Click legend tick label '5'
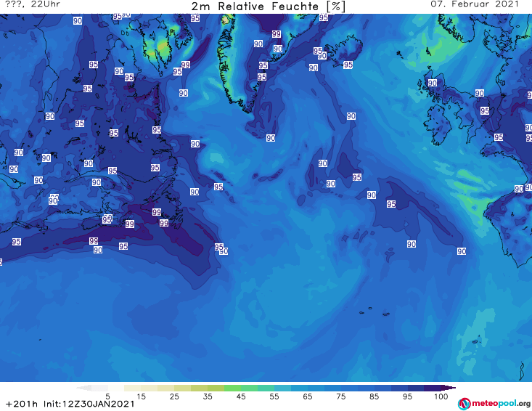This screenshot has height=411, width=532. click(x=107, y=396)
